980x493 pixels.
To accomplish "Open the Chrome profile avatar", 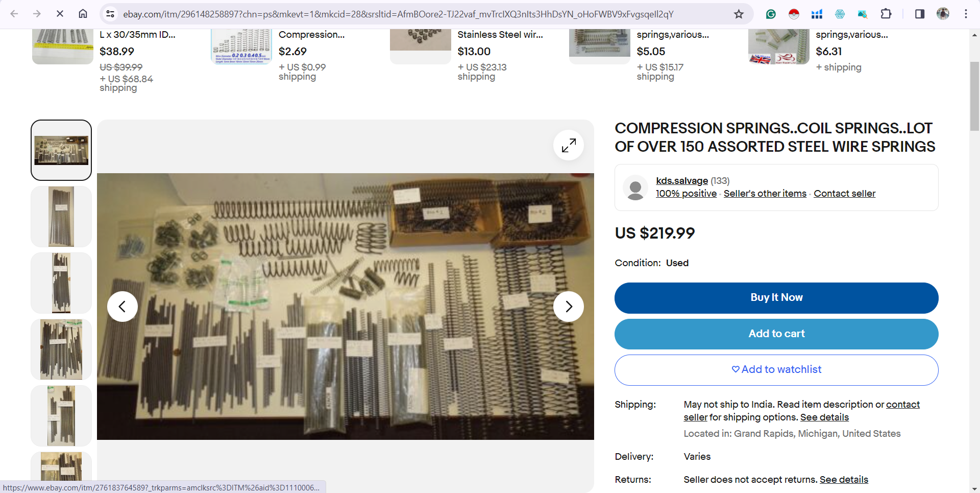I will point(943,14).
